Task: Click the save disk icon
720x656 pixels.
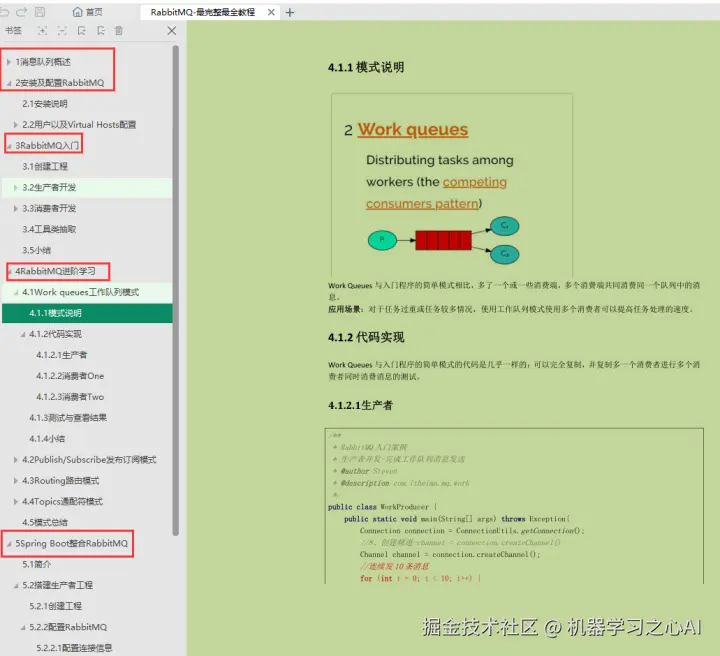Action: (40, 11)
